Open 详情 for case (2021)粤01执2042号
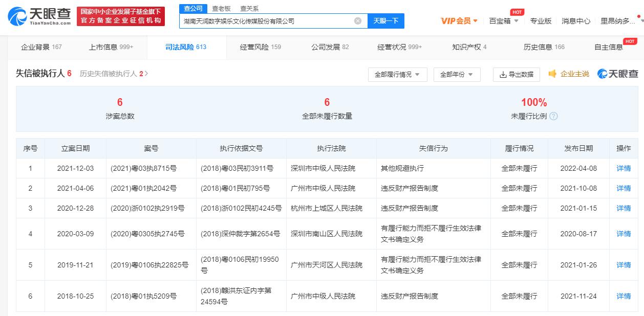Screen dimensions: 644x316 click(x=624, y=188)
